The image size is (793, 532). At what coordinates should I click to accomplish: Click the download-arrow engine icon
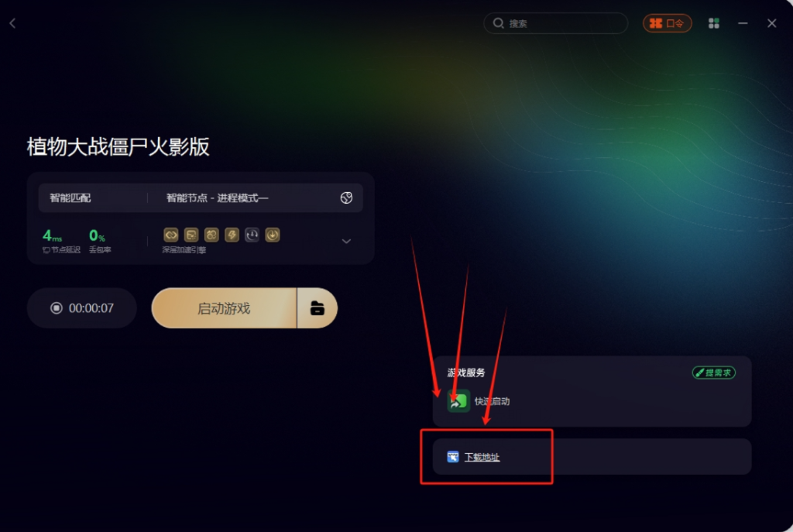(272, 235)
